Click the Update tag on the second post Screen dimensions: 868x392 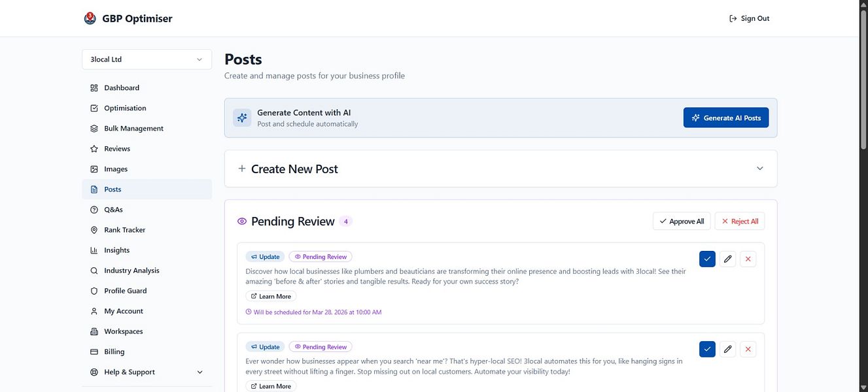click(266, 347)
